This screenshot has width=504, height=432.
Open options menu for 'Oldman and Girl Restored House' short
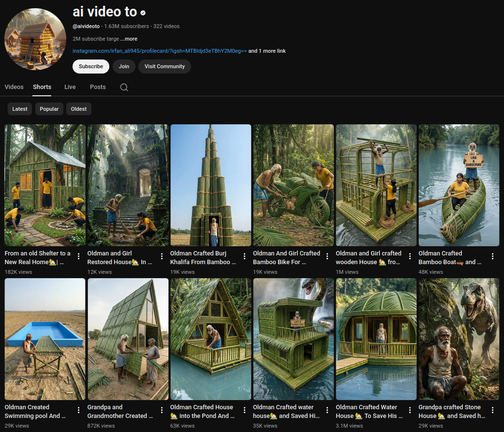click(162, 256)
